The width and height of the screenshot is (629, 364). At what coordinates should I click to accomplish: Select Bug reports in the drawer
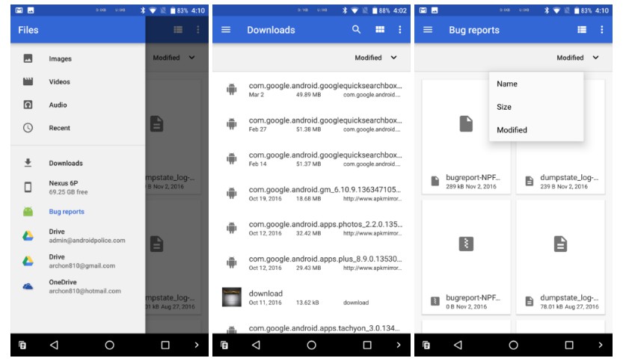tap(78, 212)
